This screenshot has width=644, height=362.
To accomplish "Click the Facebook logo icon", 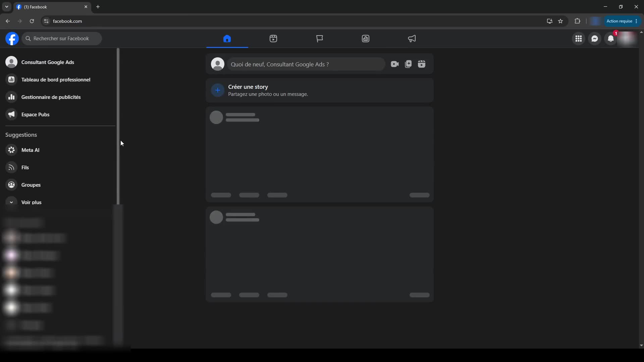I will pyautogui.click(x=12, y=39).
